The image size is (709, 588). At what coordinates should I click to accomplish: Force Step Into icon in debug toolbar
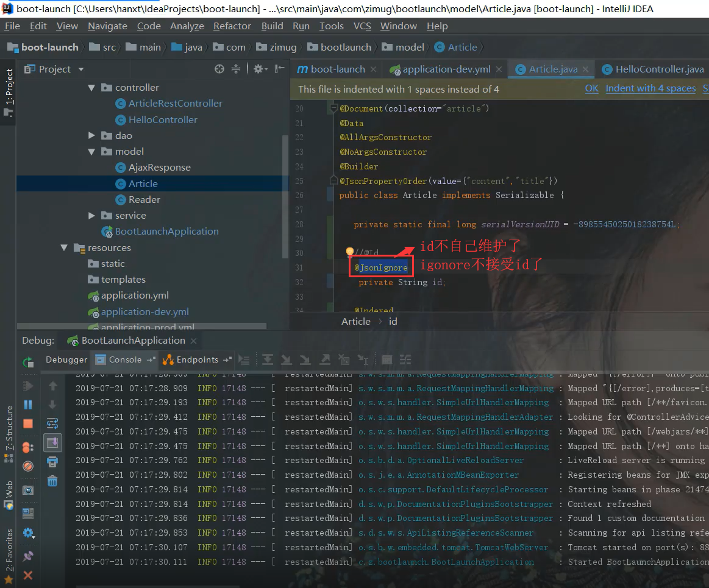(305, 360)
